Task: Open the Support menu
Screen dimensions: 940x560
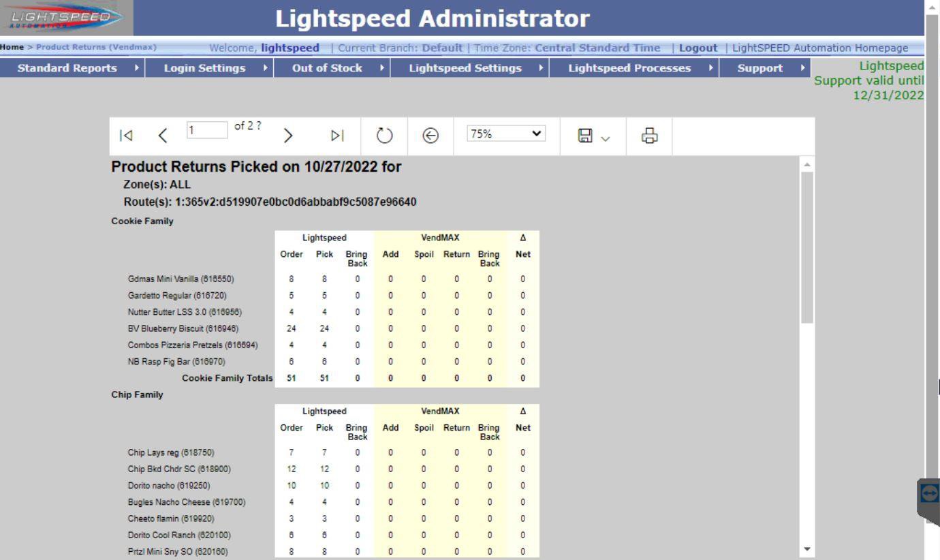Action: click(x=764, y=68)
